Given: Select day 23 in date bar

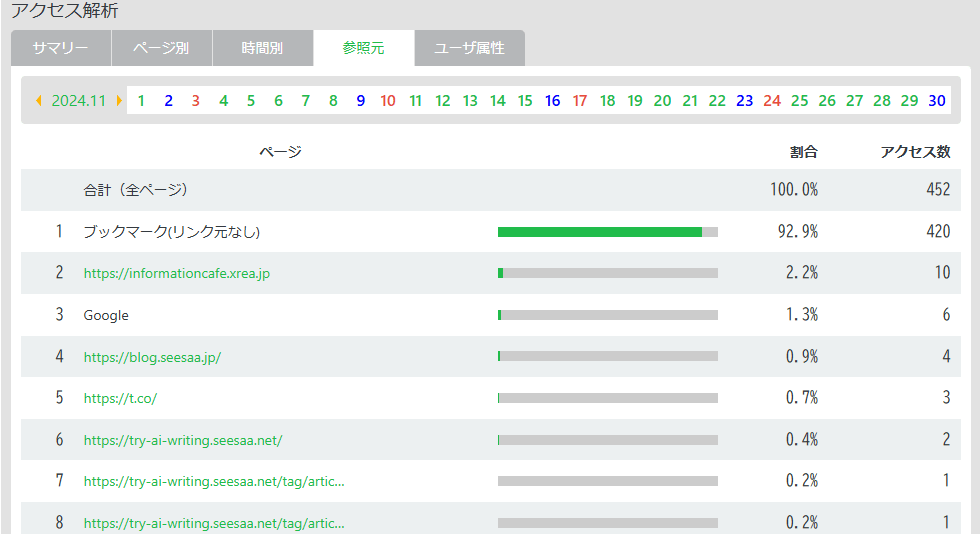Looking at the screenshot, I should click(x=744, y=101).
